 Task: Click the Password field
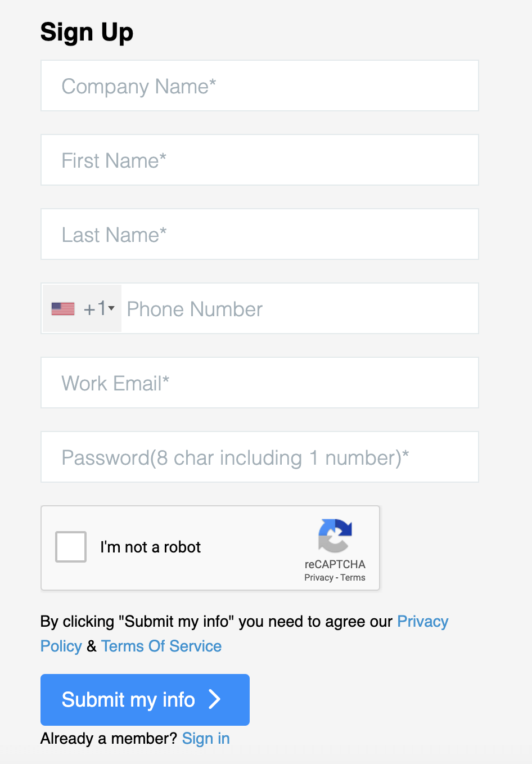(260, 457)
